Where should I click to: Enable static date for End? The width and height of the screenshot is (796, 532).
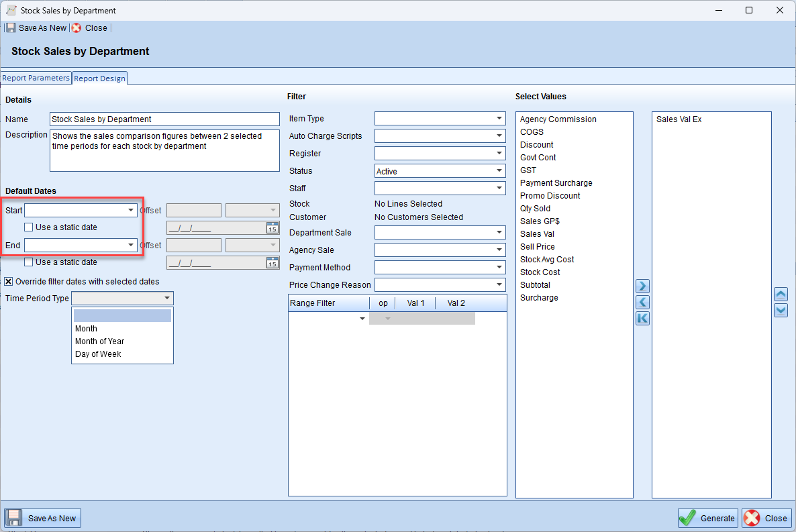pos(29,262)
